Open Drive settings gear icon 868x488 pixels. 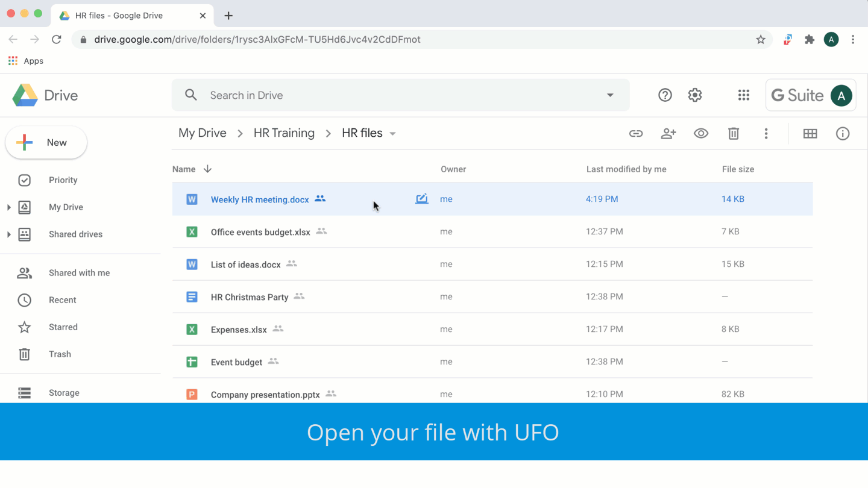tap(695, 95)
